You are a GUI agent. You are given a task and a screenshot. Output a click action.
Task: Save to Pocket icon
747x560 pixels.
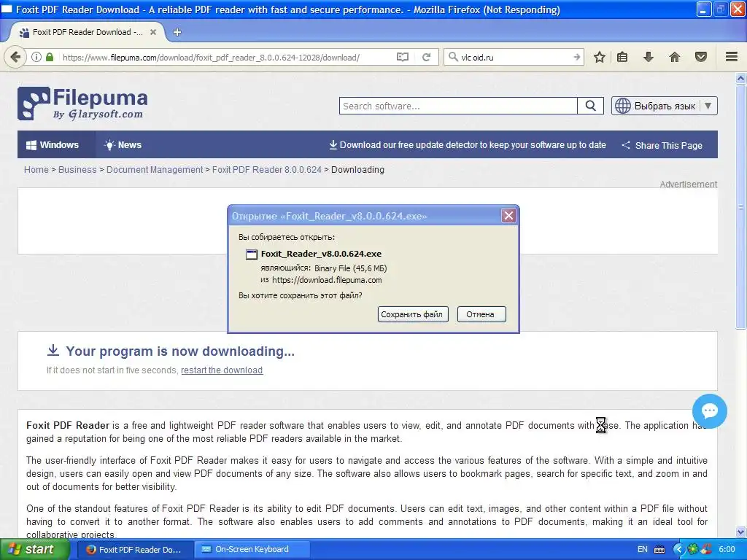coord(701,57)
